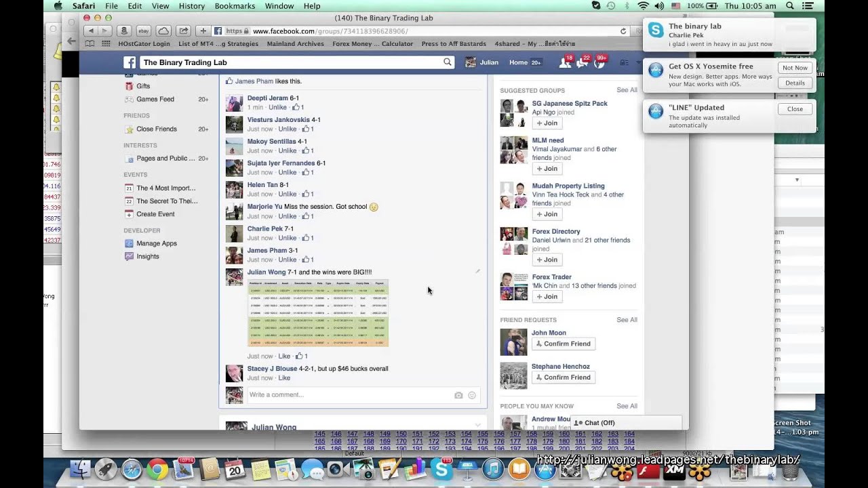Image resolution: width=868 pixels, height=488 pixels.
Task: Unlike Marjorie Yu's comment
Action: [288, 216]
